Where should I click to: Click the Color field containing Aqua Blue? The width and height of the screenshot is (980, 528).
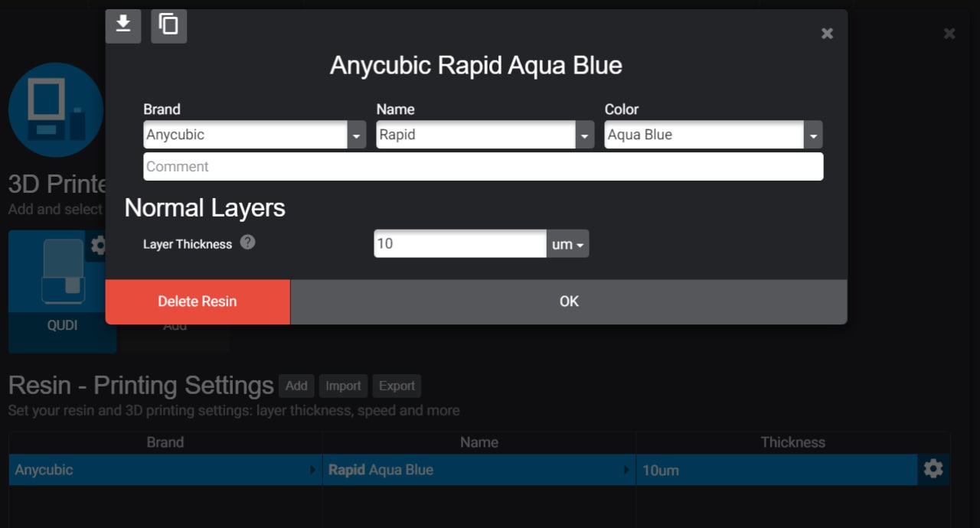(x=704, y=135)
